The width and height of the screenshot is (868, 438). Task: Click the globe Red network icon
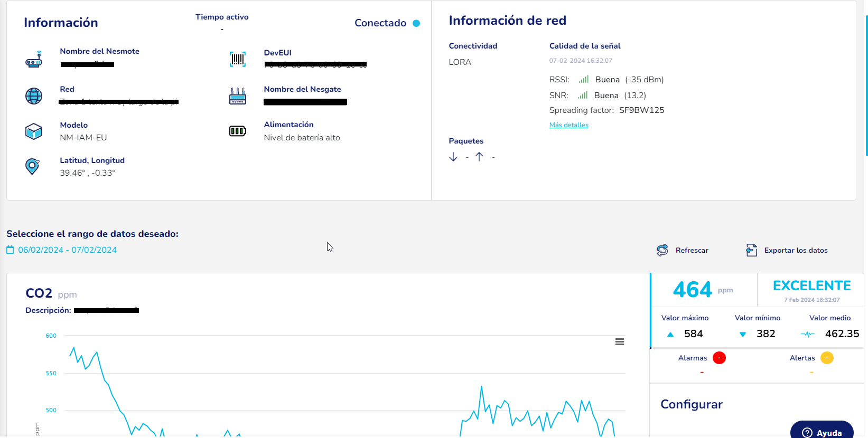34,96
